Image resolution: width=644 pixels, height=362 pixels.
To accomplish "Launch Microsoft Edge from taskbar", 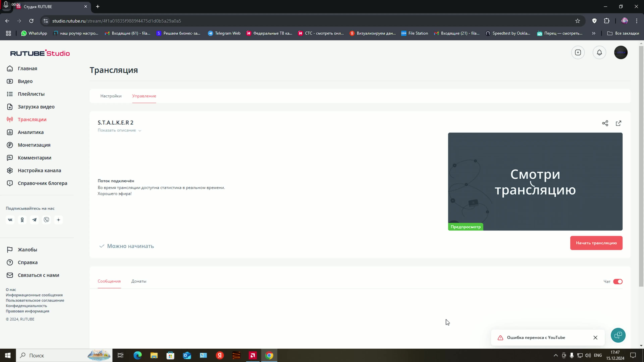I will coord(138,355).
